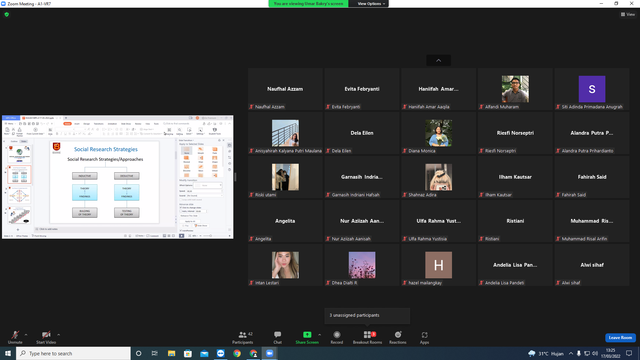Click the green encryption shield icon
Viewport: 640px width, 360px height.
coord(7,14)
